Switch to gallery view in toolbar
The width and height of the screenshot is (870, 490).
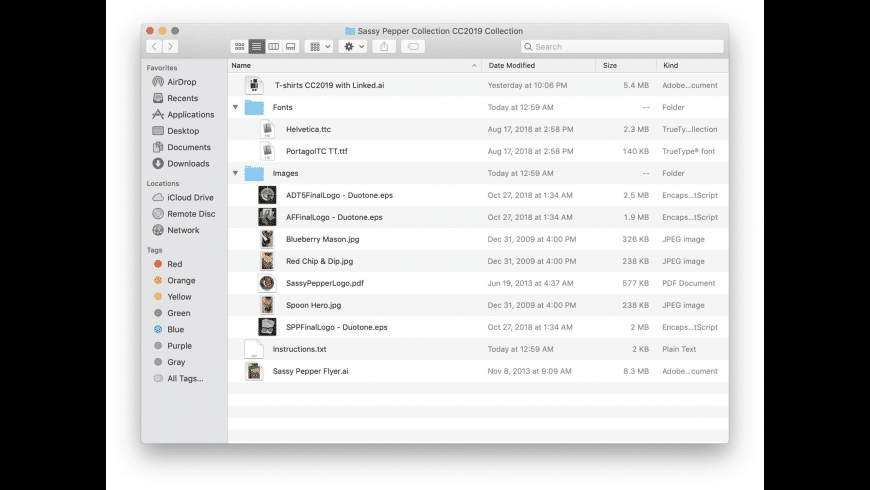point(290,46)
